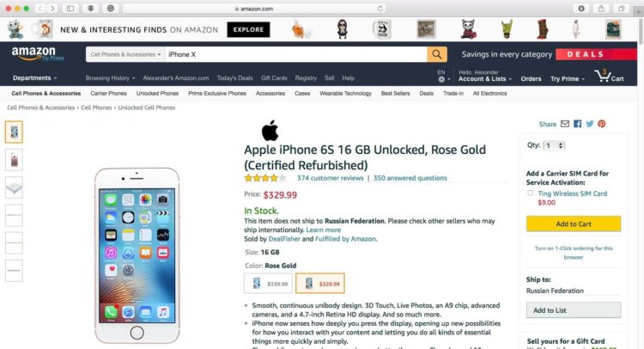
Task: Click the orange search magnifier button
Action: tap(437, 54)
